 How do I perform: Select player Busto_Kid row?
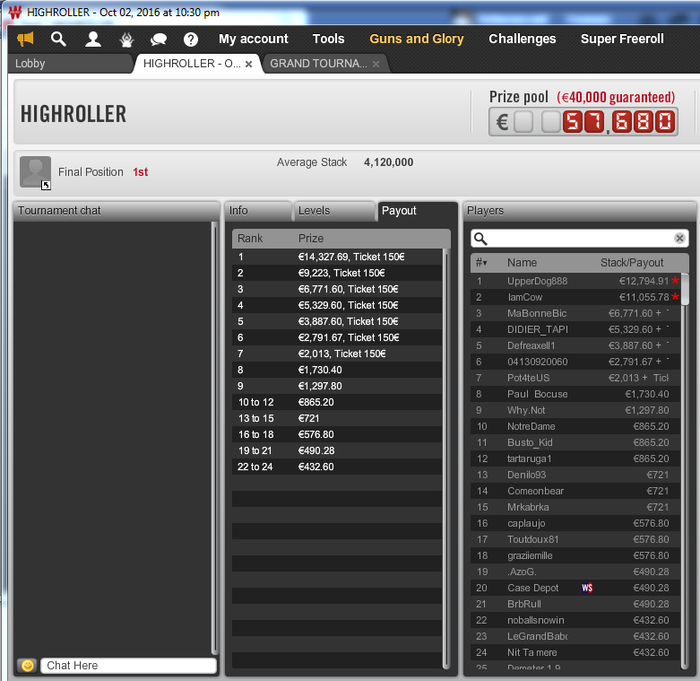[x=575, y=443]
